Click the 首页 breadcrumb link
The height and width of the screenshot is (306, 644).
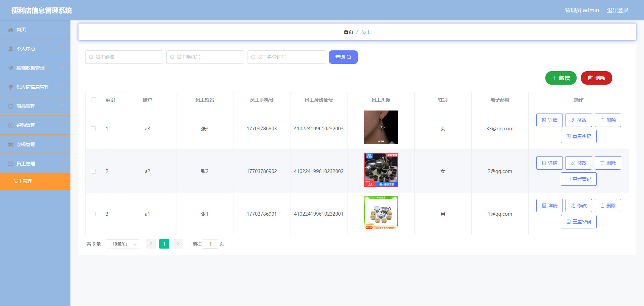(x=348, y=32)
